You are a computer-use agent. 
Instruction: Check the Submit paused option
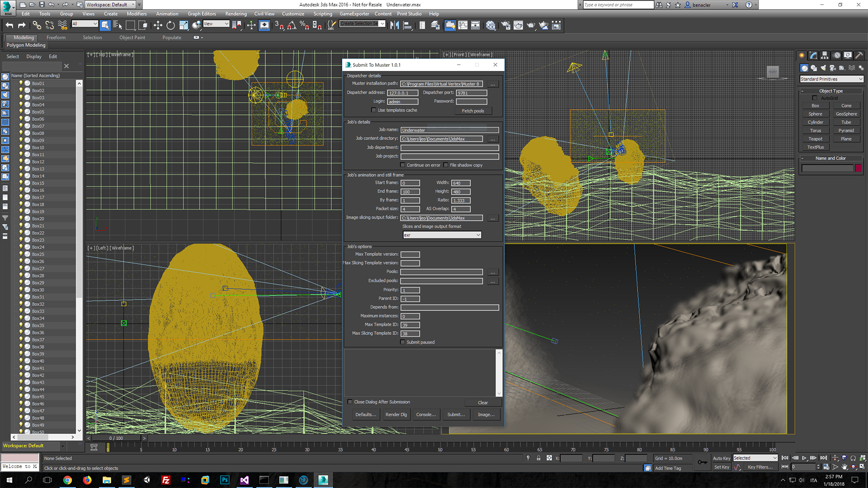click(402, 342)
